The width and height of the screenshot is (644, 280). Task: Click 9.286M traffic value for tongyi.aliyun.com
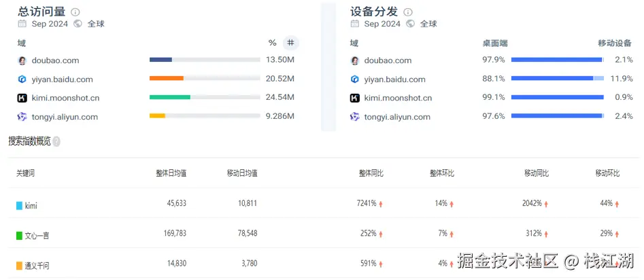click(280, 116)
